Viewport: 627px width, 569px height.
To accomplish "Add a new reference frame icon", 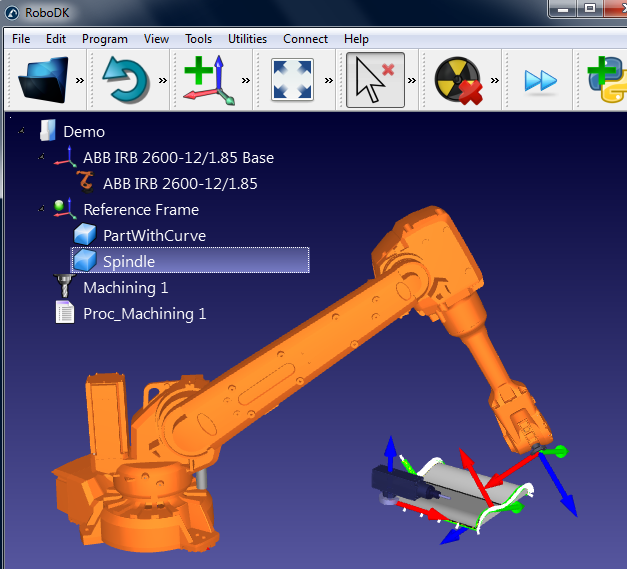I will click(209, 80).
